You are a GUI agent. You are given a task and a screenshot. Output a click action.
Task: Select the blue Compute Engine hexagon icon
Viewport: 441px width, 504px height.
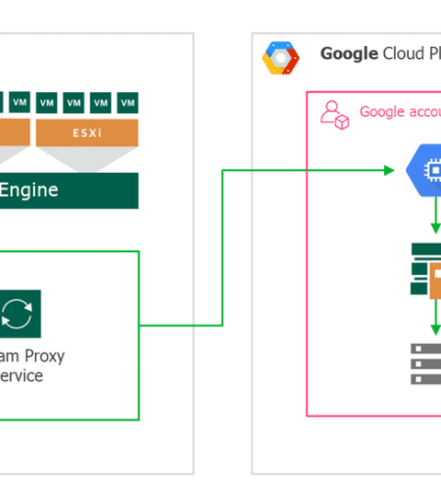(x=424, y=170)
